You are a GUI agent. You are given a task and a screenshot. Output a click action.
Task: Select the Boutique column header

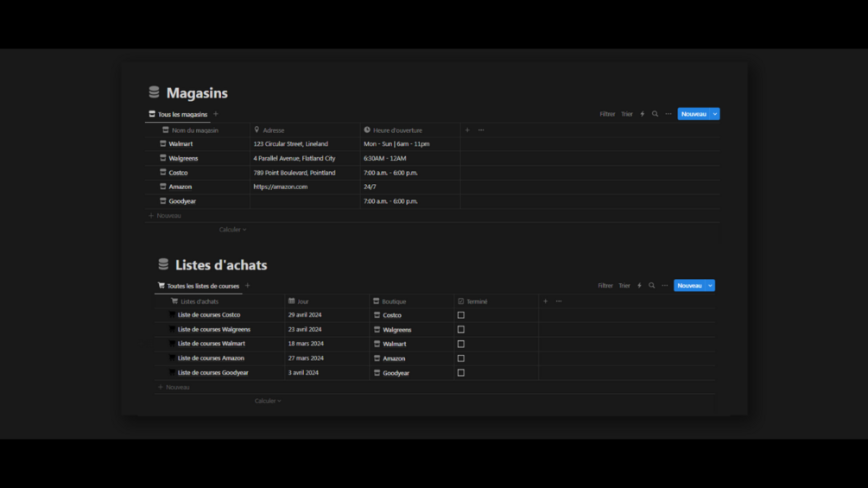[390, 301]
